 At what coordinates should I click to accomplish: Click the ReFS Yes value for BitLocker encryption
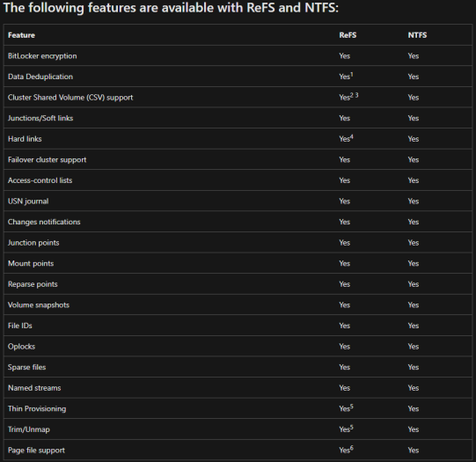pyautogui.click(x=345, y=55)
